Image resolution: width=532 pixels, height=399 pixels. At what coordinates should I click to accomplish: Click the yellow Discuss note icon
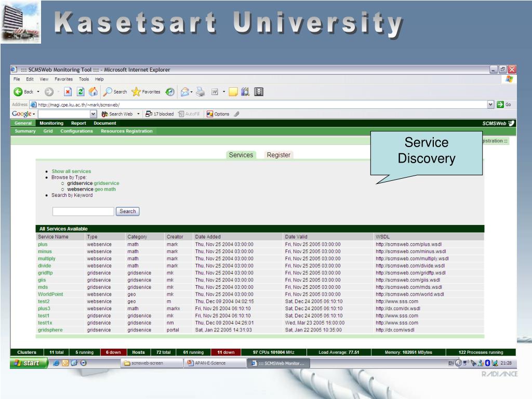233,91
